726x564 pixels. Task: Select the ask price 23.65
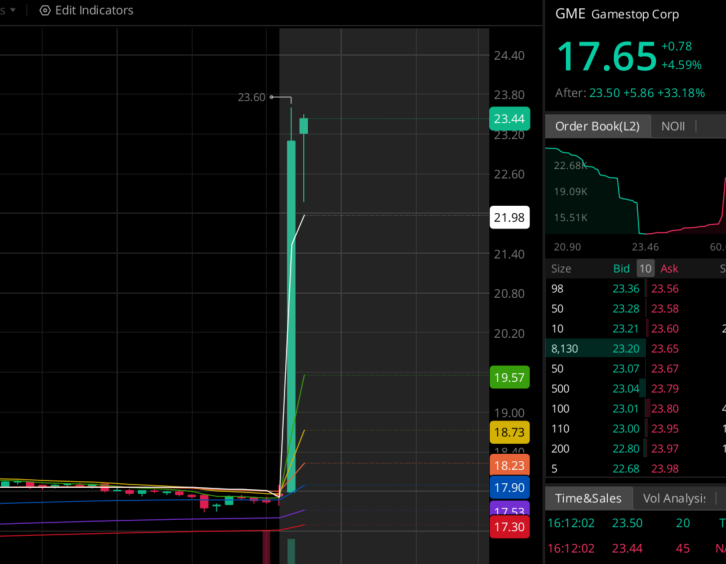click(x=665, y=349)
